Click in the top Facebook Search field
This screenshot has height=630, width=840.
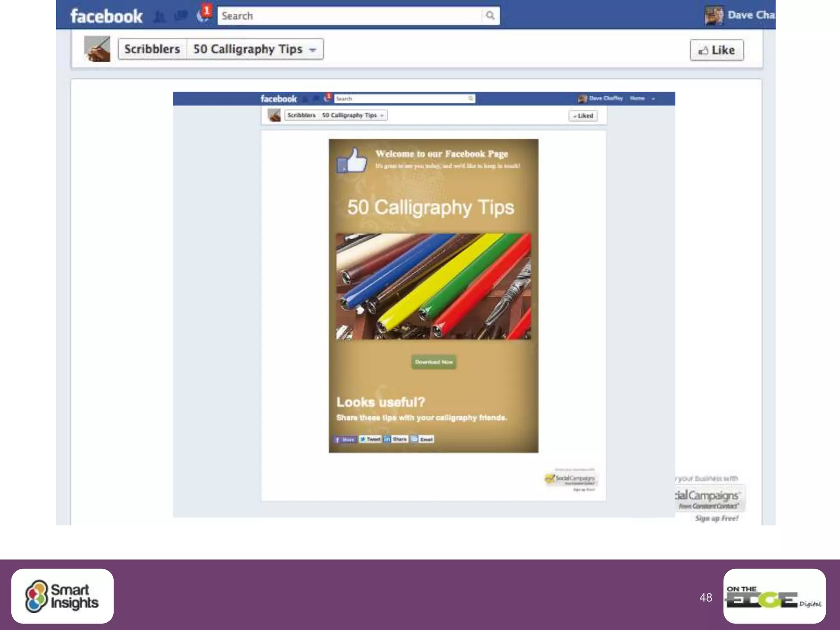[x=349, y=16]
